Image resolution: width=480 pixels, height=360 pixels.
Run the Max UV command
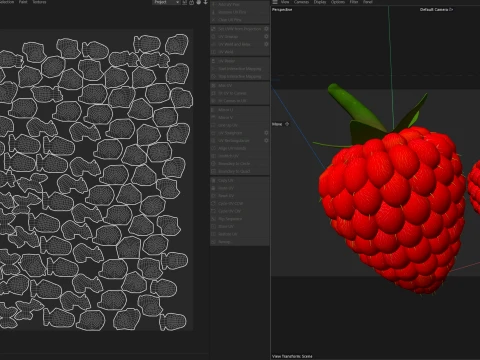pos(239,86)
